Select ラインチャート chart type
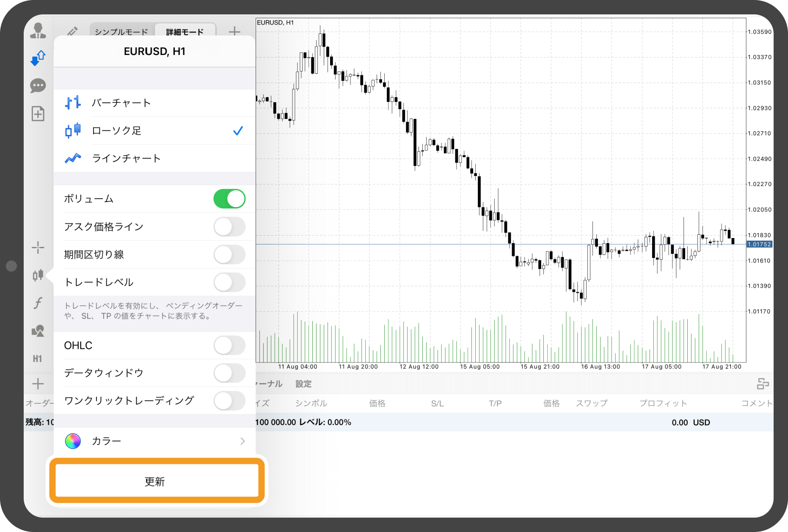 click(155, 158)
